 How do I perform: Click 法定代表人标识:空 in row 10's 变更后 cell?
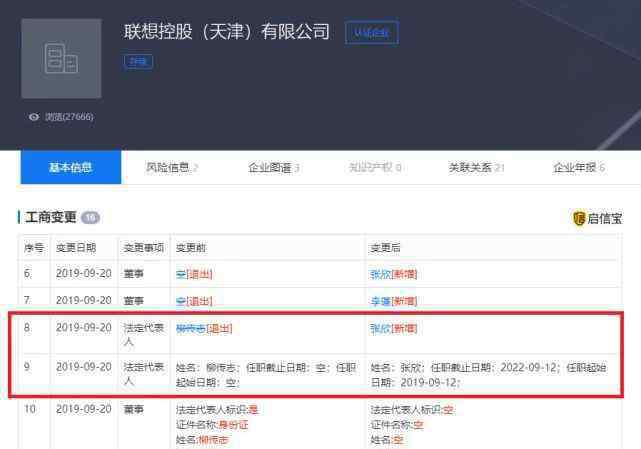(412, 409)
